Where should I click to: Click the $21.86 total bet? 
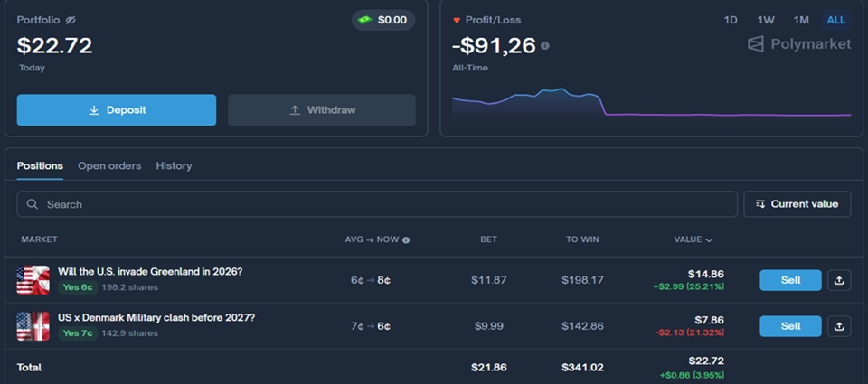(489, 368)
